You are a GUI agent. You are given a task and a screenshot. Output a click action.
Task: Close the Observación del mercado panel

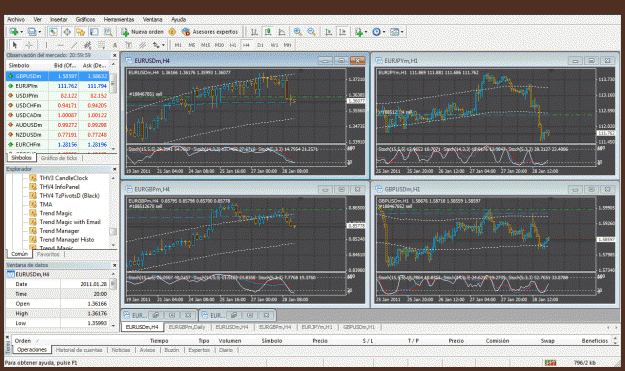[114, 55]
